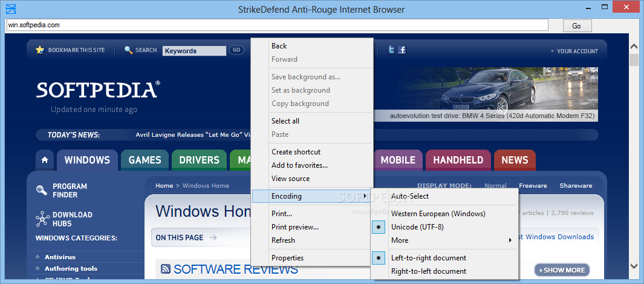Open Softpedia's Twitter icon

point(392,50)
